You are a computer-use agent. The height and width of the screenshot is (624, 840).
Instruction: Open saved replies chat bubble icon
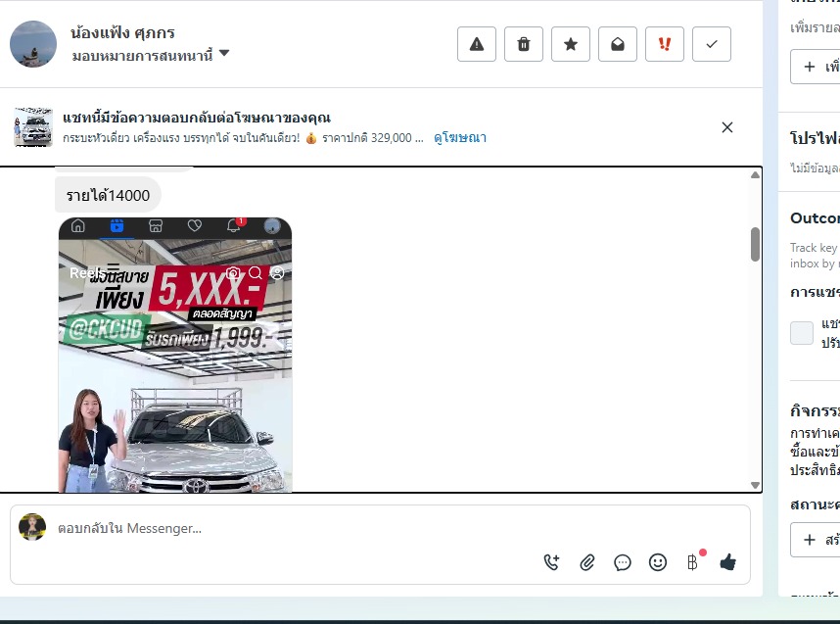(x=623, y=562)
